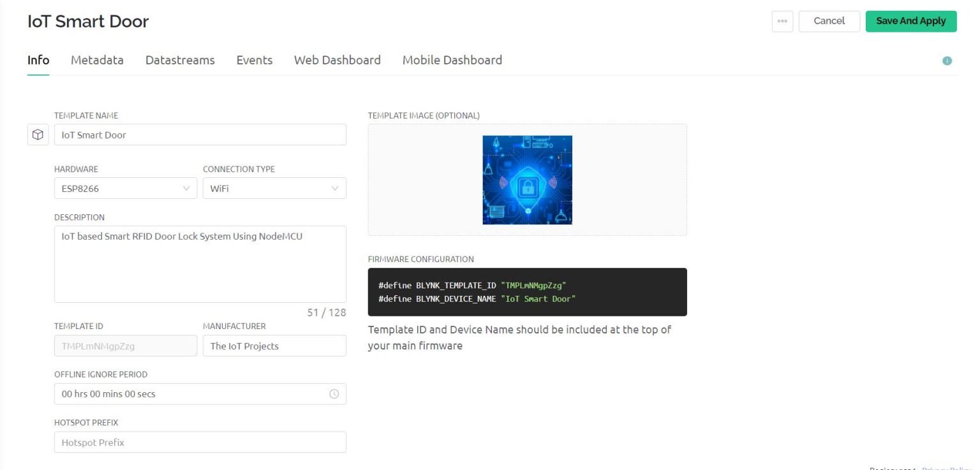Select the Info tab
This screenshot has height=470, width=980.
point(38,60)
